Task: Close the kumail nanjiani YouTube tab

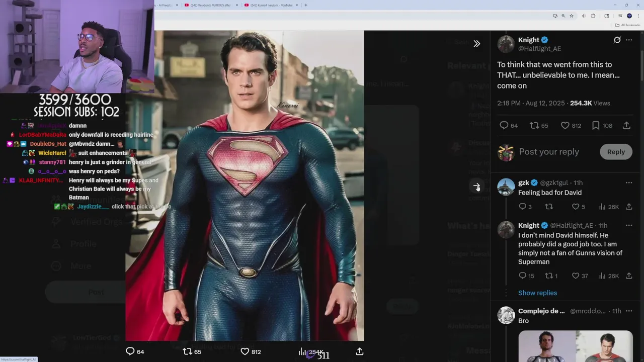Action: [x=297, y=5]
